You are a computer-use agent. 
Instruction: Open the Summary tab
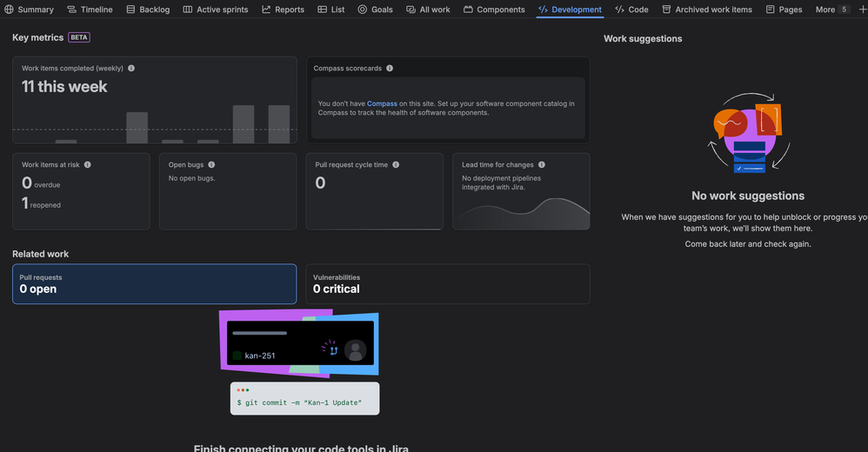click(x=29, y=10)
